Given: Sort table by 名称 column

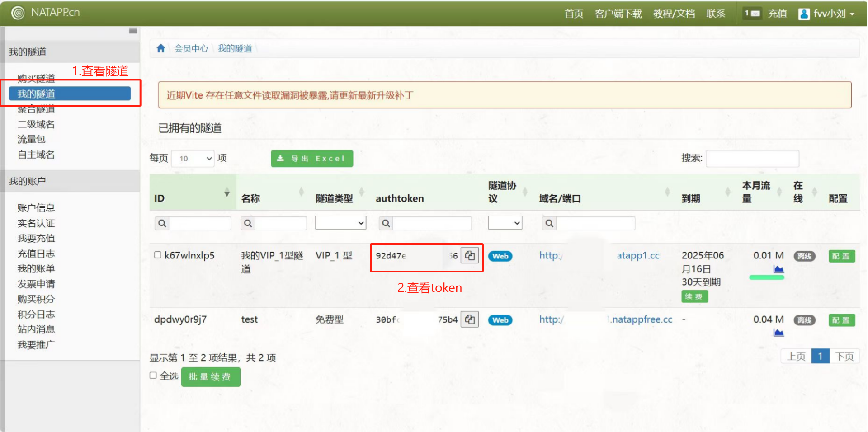Looking at the screenshot, I should click(x=273, y=193).
